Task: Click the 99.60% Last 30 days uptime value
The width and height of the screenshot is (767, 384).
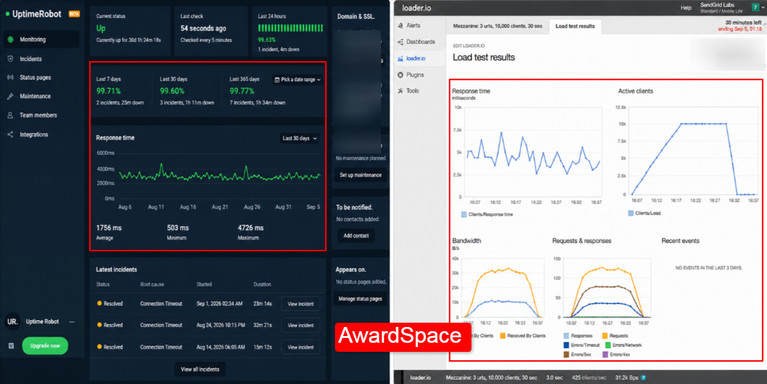Action: [x=172, y=91]
